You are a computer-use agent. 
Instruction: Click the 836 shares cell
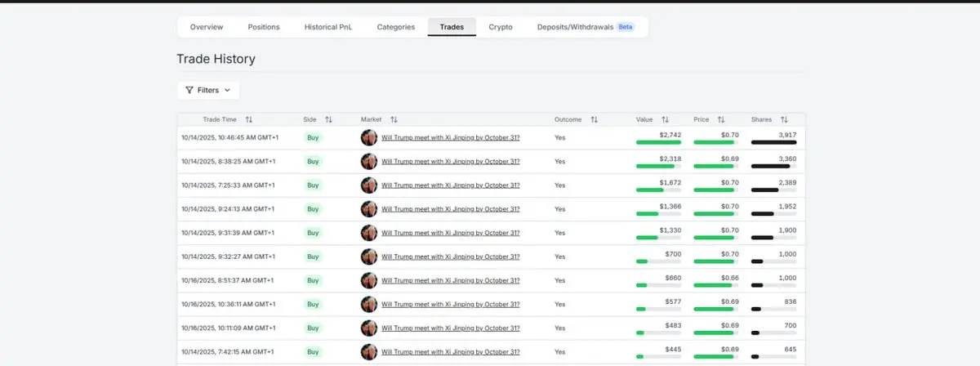tap(790, 301)
